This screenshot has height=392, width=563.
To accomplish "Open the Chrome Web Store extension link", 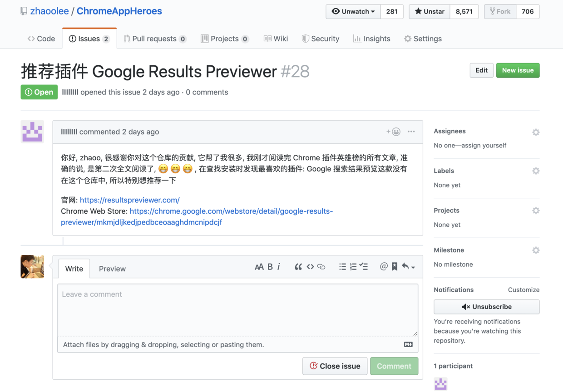I will tap(197, 217).
